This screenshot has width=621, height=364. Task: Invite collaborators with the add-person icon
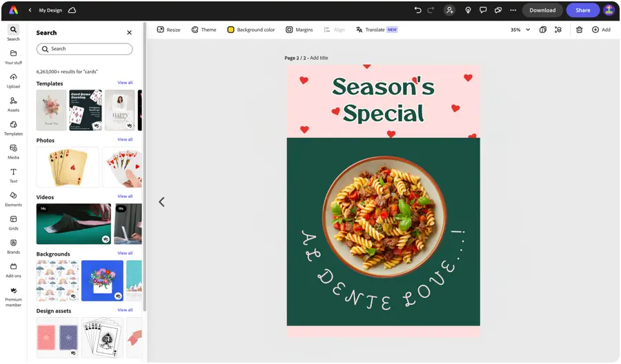click(x=449, y=10)
